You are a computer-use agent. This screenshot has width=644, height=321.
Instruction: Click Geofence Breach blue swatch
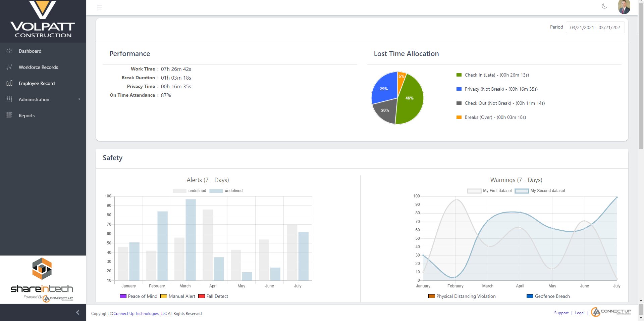[530, 296]
